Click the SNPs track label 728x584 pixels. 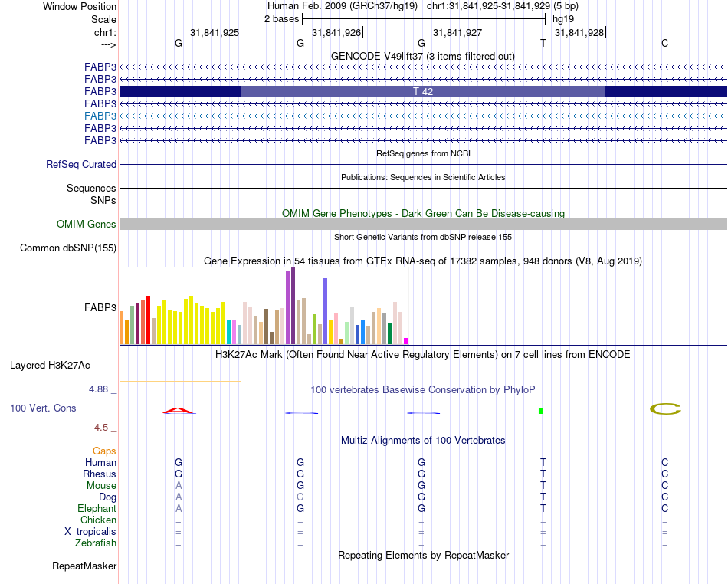click(x=103, y=201)
